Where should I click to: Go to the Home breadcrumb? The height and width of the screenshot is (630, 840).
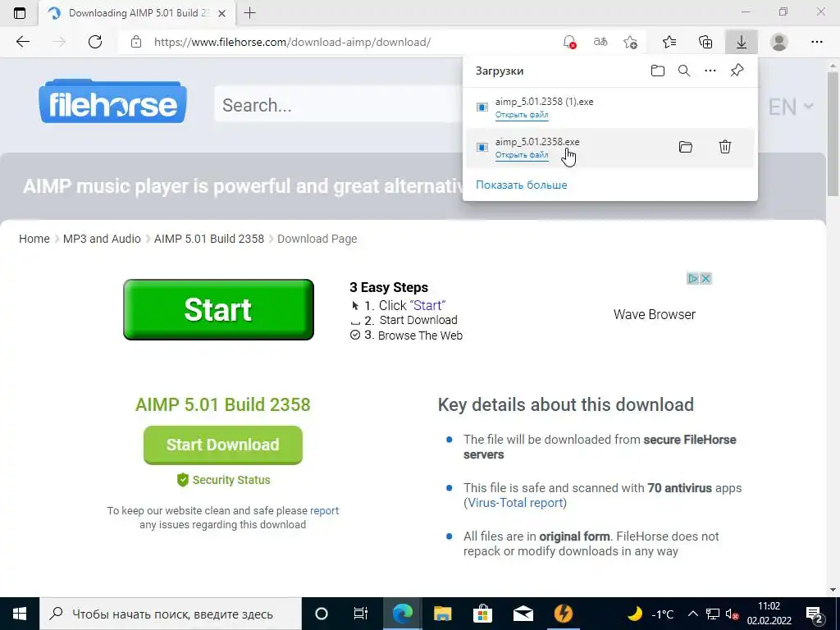point(34,239)
